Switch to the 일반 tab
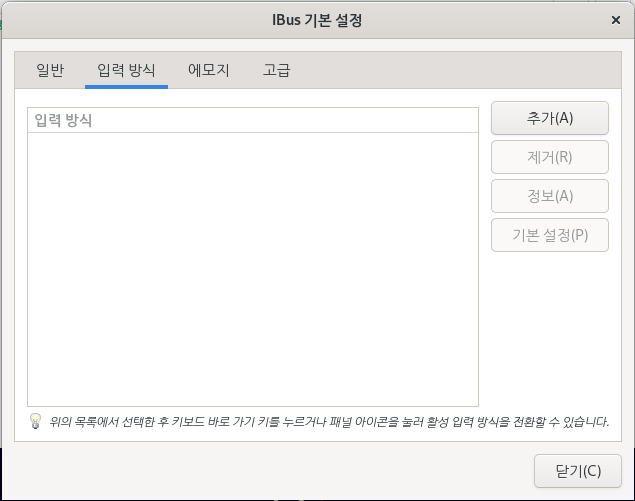Screen dimensions: 635x501 tap(50, 70)
